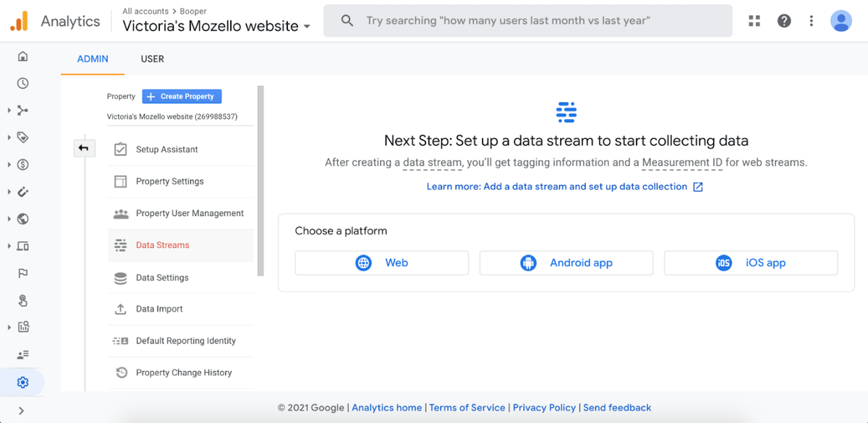Open the Home icon in sidebar
Image resolution: width=868 pixels, height=423 pixels.
point(22,56)
